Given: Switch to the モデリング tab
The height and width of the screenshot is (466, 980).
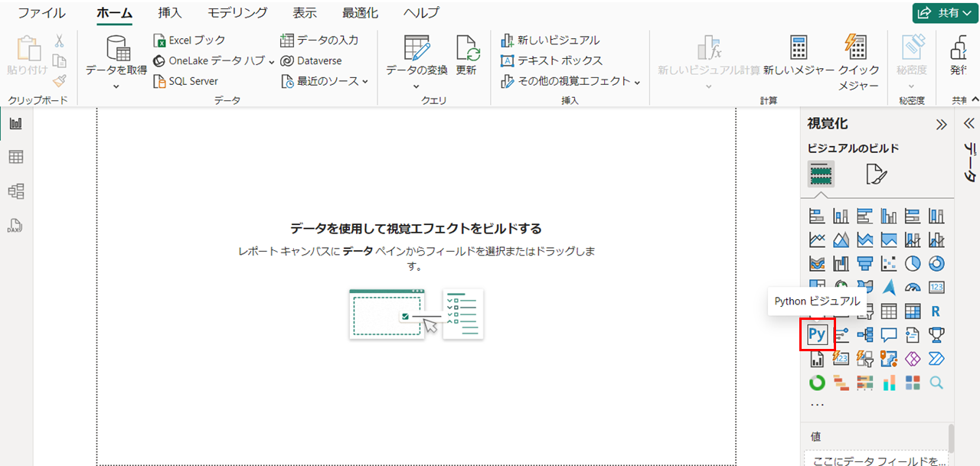Looking at the screenshot, I should (x=237, y=13).
